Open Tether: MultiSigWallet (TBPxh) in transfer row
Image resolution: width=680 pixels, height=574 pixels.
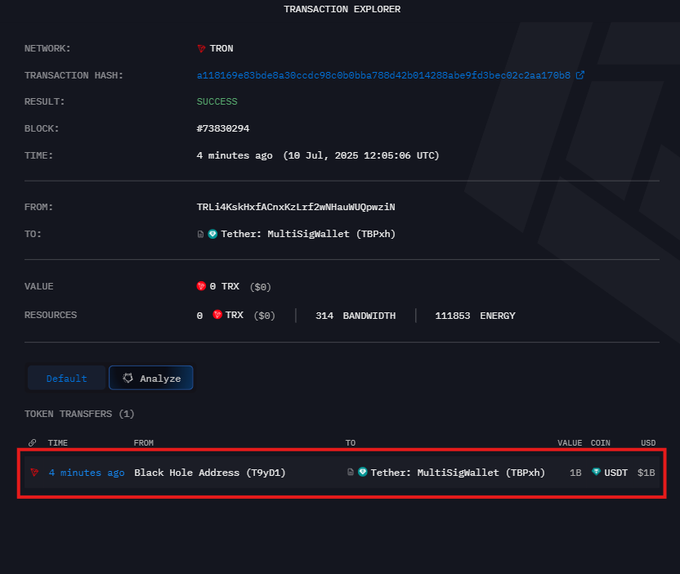tap(458, 473)
